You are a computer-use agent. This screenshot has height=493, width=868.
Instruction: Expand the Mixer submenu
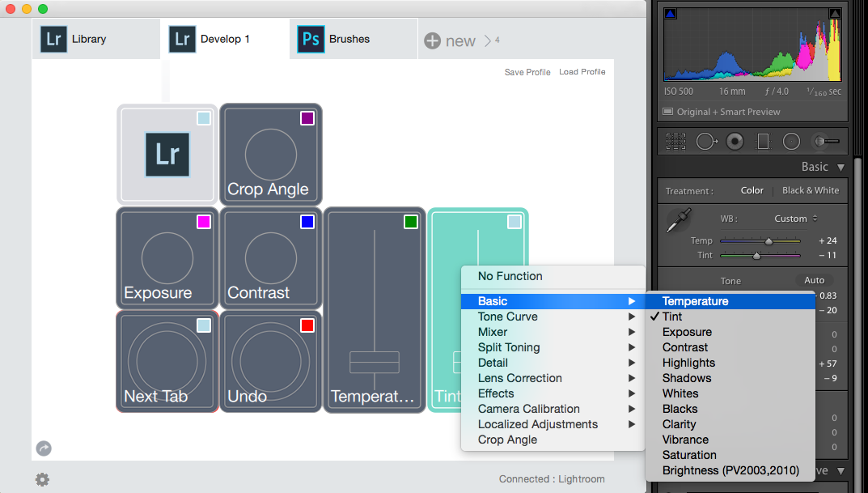pos(553,332)
